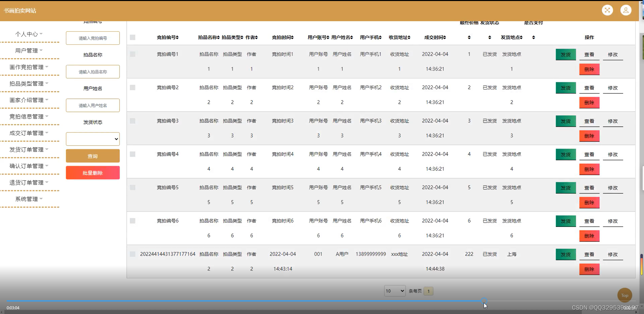The width and height of the screenshot is (644, 314).
Task: Focus the 请输入拍品名称 input field
Action: pyautogui.click(x=93, y=72)
